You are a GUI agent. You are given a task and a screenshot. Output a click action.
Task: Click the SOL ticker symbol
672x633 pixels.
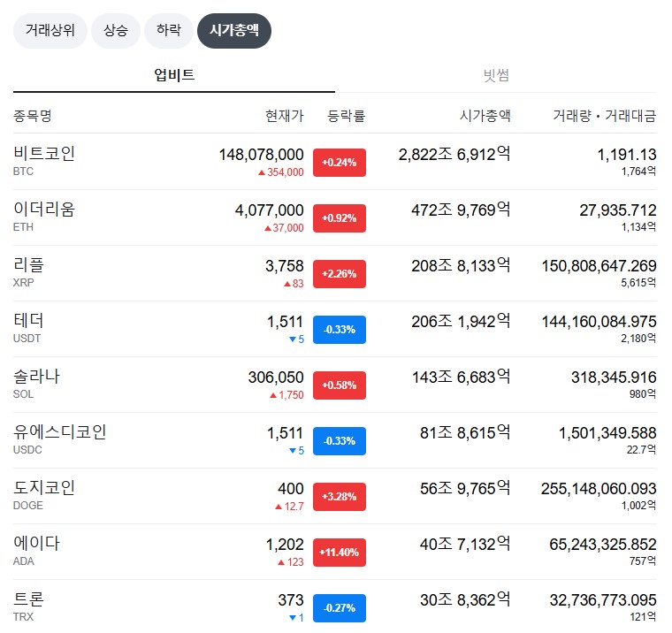click(23, 394)
